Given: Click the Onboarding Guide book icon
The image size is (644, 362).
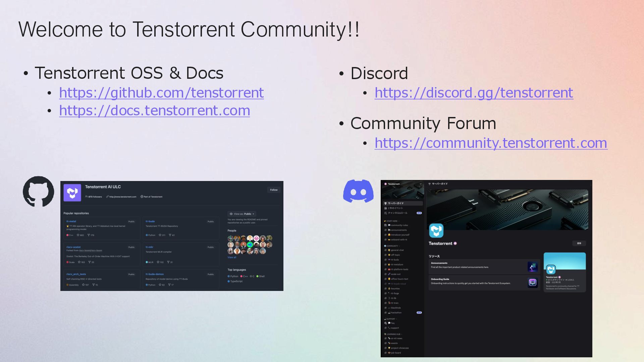Looking at the screenshot, I should (x=532, y=283).
